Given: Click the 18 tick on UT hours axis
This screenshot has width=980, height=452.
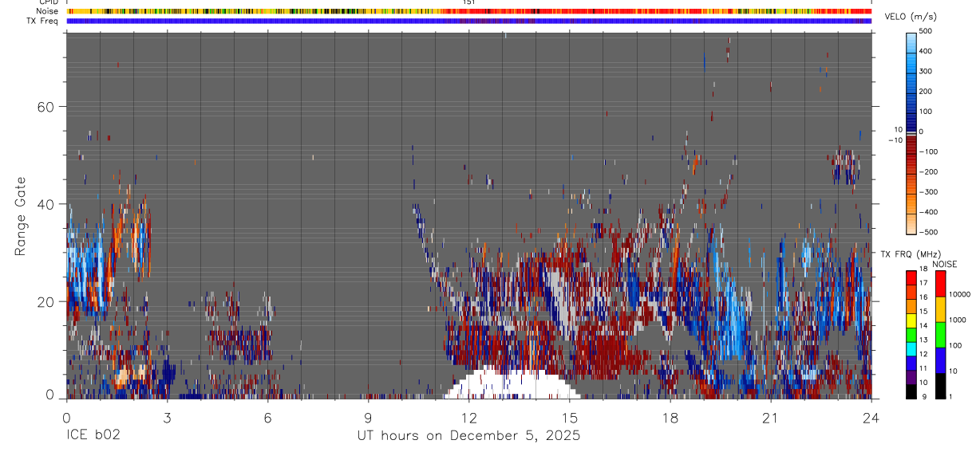Looking at the screenshot, I should [x=670, y=417].
